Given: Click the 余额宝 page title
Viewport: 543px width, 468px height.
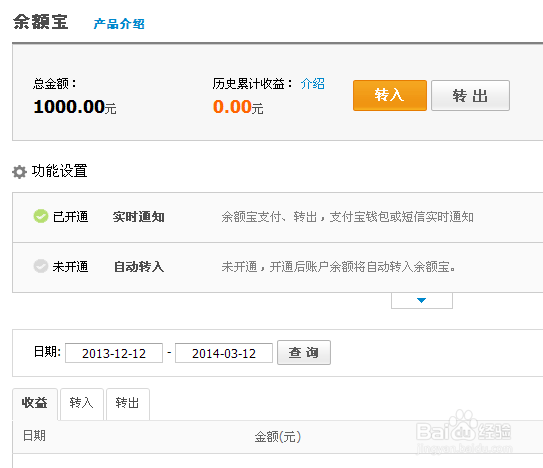Looking at the screenshot, I should click(41, 22).
